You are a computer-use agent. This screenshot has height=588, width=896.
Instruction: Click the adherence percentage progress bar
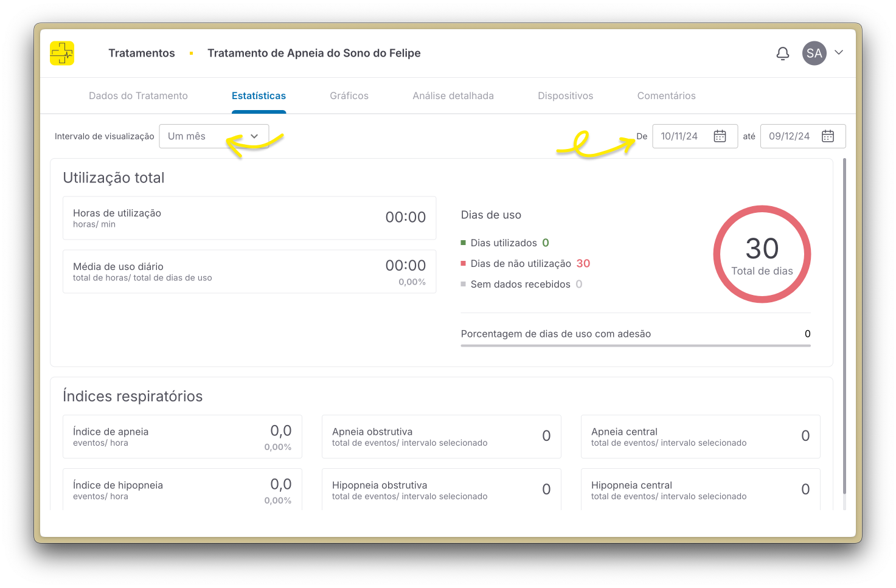[x=636, y=345]
